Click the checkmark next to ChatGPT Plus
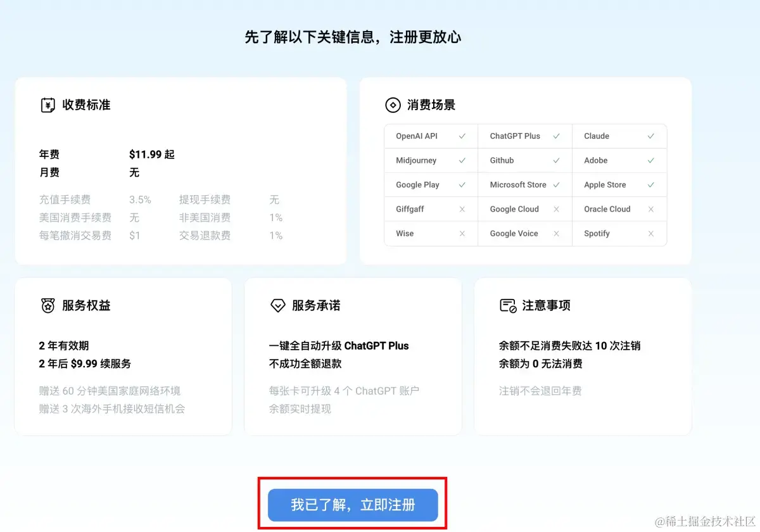 coord(556,136)
